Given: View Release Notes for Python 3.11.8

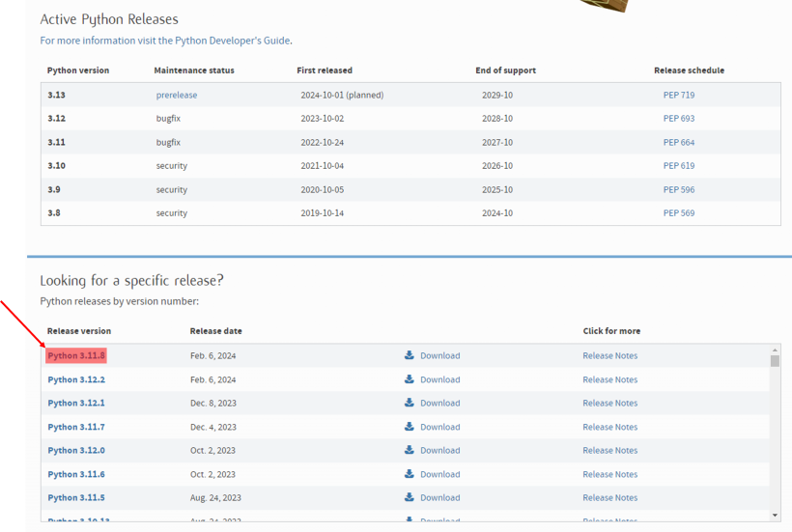Looking at the screenshot, I should point(610,356).
